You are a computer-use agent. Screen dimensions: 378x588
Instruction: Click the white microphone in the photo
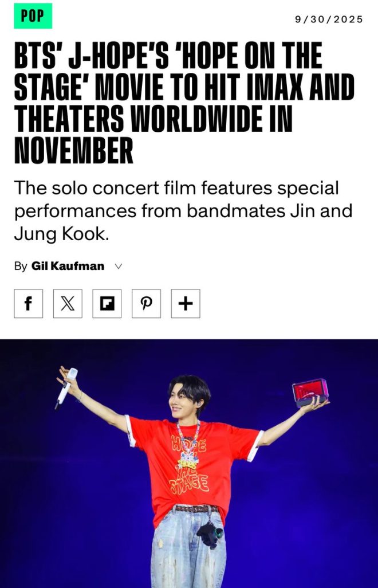(66, 387)
